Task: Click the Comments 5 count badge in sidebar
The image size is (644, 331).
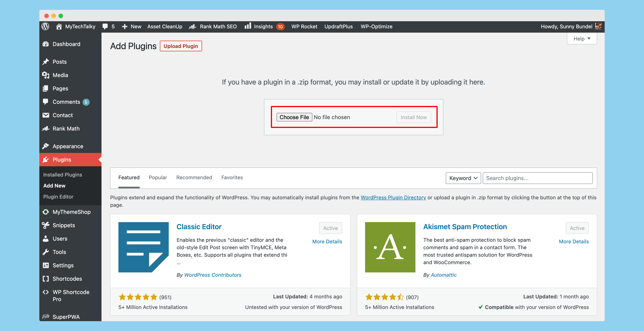Action: click(86, 102)
